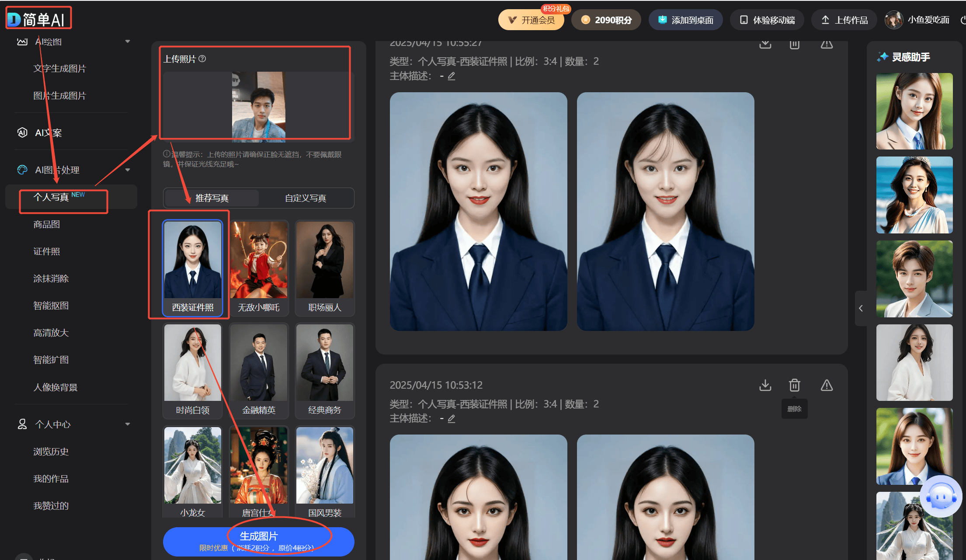This screenshot has height=560, width=966.
Task: Click the AI文案 sidebar icon
Action: pyautogui.click(x=22, y=132)
